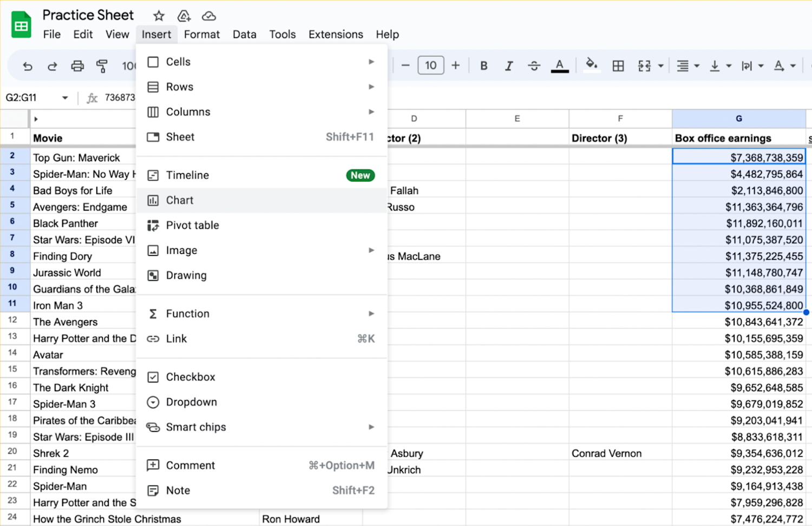This screenshot has height=526, width=812.
Task: Click the Google Sheets home logo
Action: pos(22,25)
